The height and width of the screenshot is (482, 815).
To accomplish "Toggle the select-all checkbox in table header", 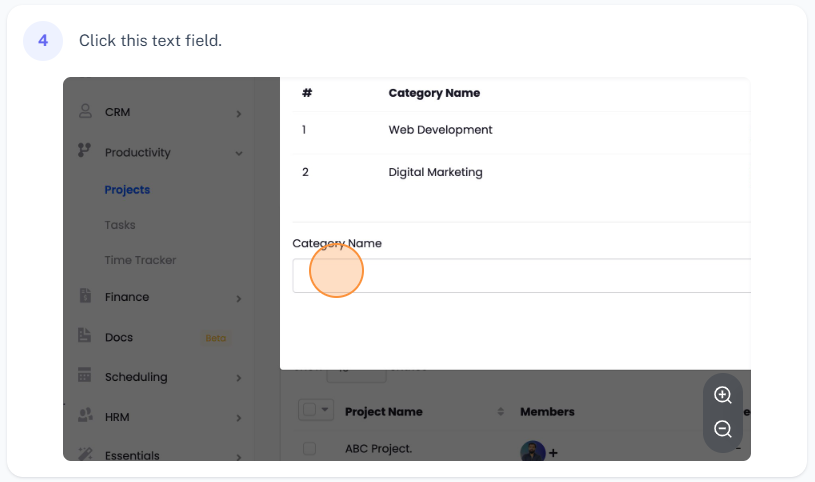I will click(x=310, y=410).
